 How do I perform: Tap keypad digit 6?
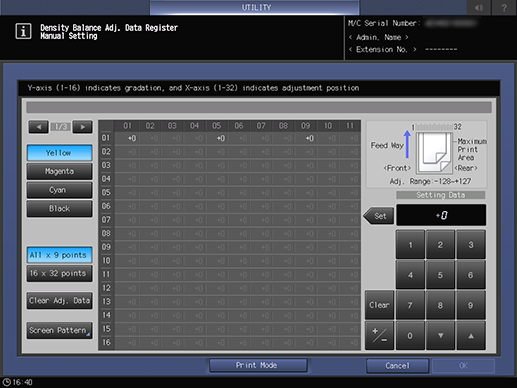(x=471, y=275)
